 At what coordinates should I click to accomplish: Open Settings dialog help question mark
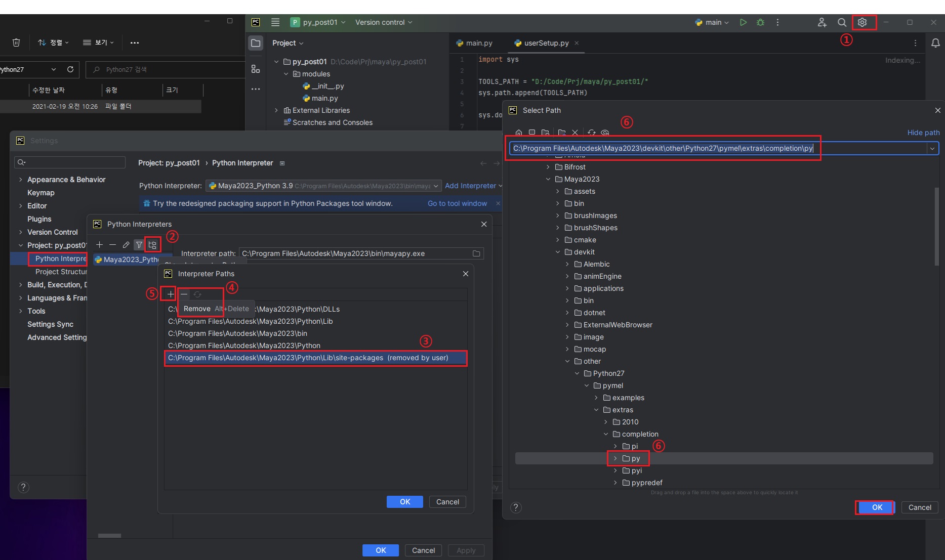tap(23, 487)
